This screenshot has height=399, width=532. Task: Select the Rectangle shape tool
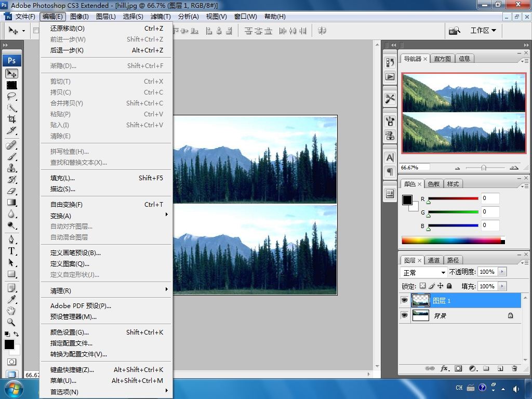[11, 274]
